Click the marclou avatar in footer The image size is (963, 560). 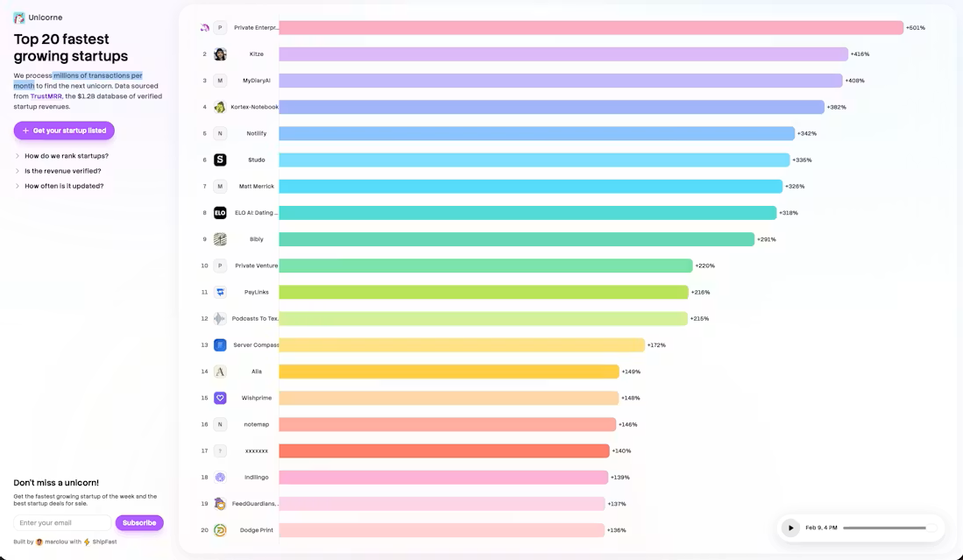click(x=39, y=542)
